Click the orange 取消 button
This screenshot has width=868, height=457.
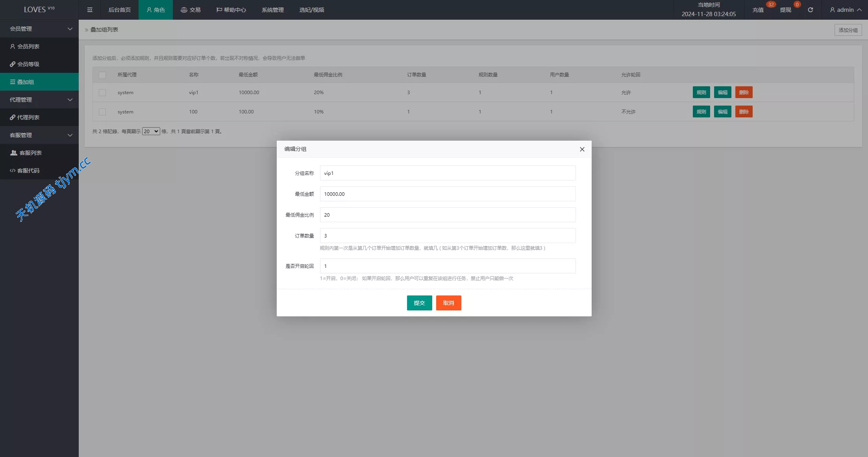coord(448,303)
